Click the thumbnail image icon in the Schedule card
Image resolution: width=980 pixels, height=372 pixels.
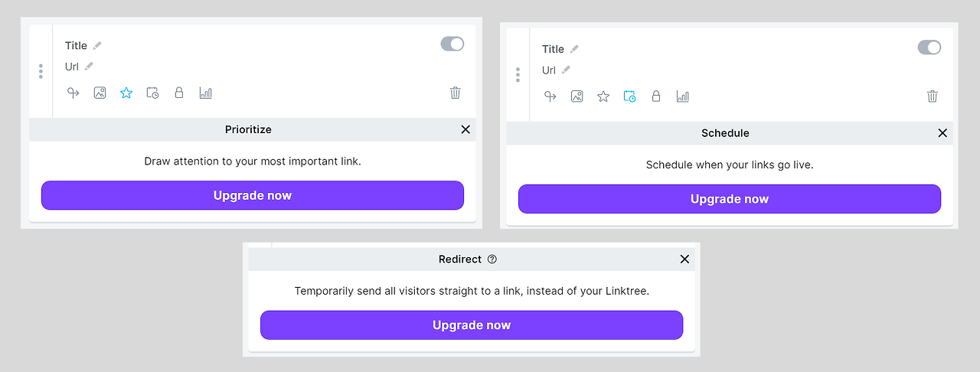(577, 96)
